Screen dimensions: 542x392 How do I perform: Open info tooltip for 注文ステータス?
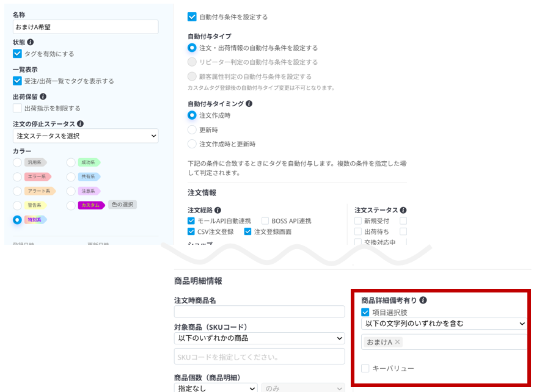pyautogui.click(x=404, y=210)
